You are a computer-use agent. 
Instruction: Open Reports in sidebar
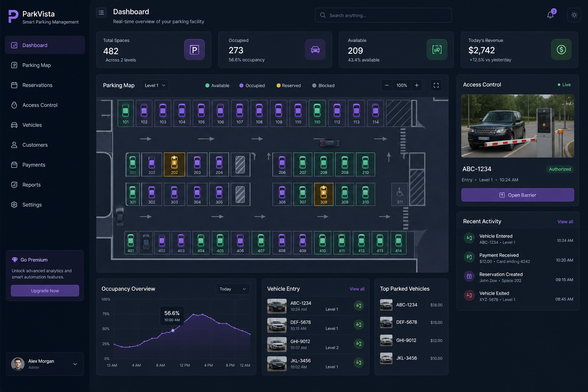45,185
